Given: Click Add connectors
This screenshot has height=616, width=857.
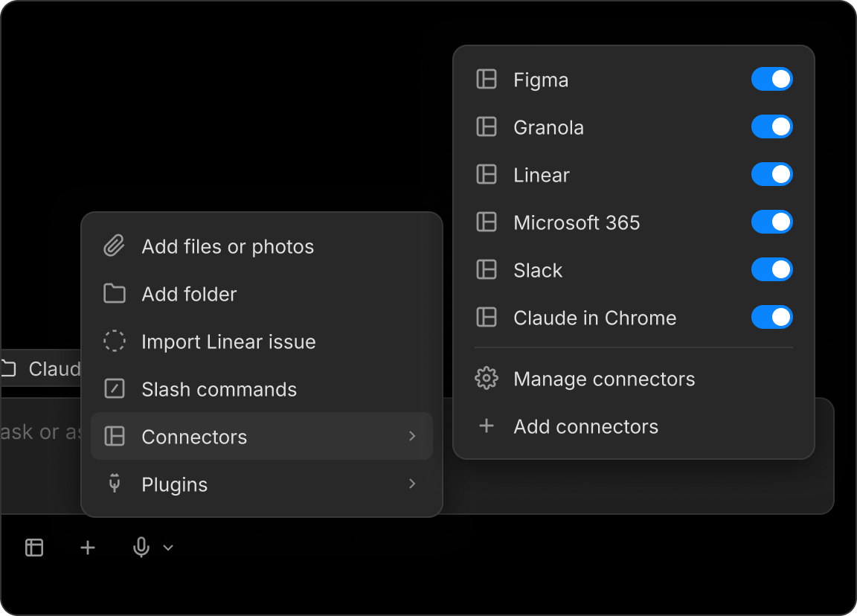Looking at the screenshot, I should [x=585, y=426].
